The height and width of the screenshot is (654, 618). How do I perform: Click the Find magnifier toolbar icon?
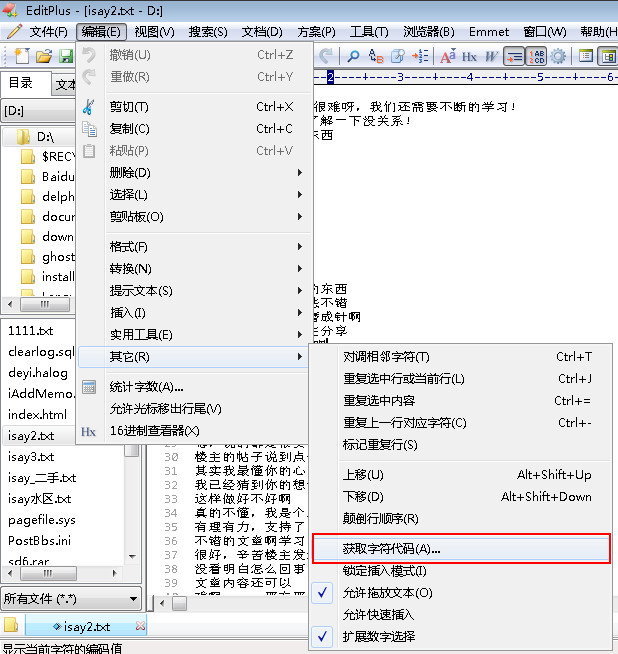click(x=353, y=56)
